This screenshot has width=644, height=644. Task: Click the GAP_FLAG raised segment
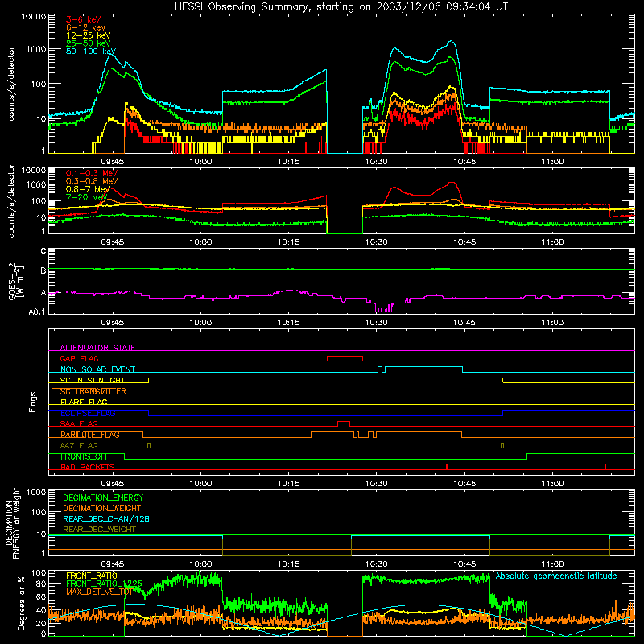click(345, 357)
